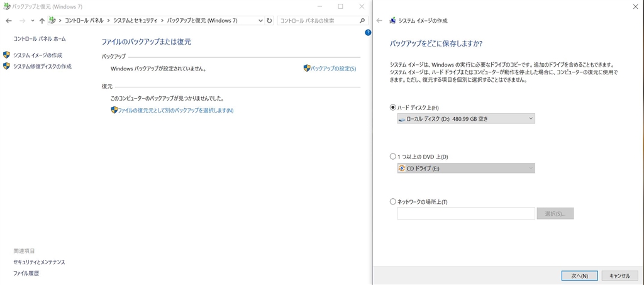Click the 関連項目 label
Image resolution: width=644 pixels, height=285 pixels.
(x=25, y=251)
